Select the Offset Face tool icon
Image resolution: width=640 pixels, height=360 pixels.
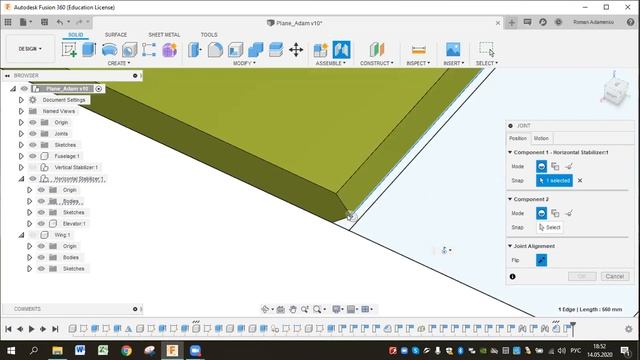pos(276,50)
